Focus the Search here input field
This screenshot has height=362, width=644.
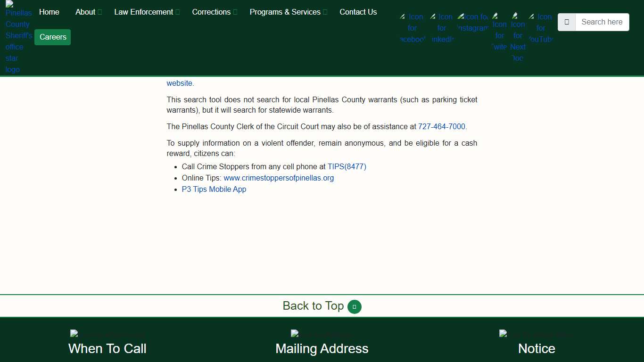tap(602, 22)
